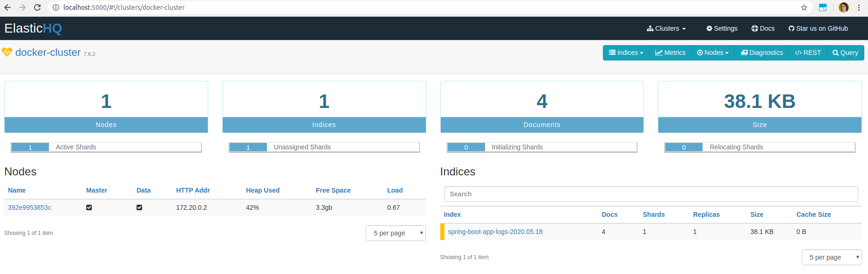Open Settings from the top navbar
The width and height of the screenshot is (868, 274).
point(722,28)
